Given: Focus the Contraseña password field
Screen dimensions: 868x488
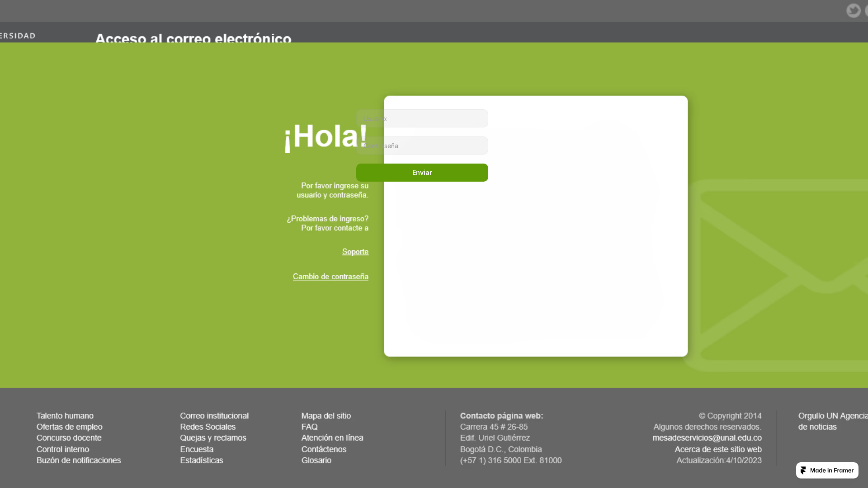Looking at the screenshot, I should point(422,145).
